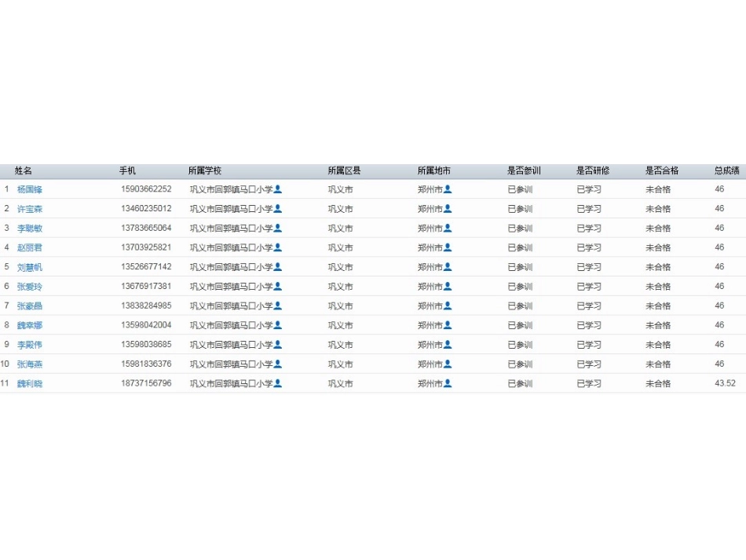The width and height of the screenshot is (746, 560).
Task: Click the 郑州市 person icon in row 6
Action: pyautogui.click(x=448, y=286)
